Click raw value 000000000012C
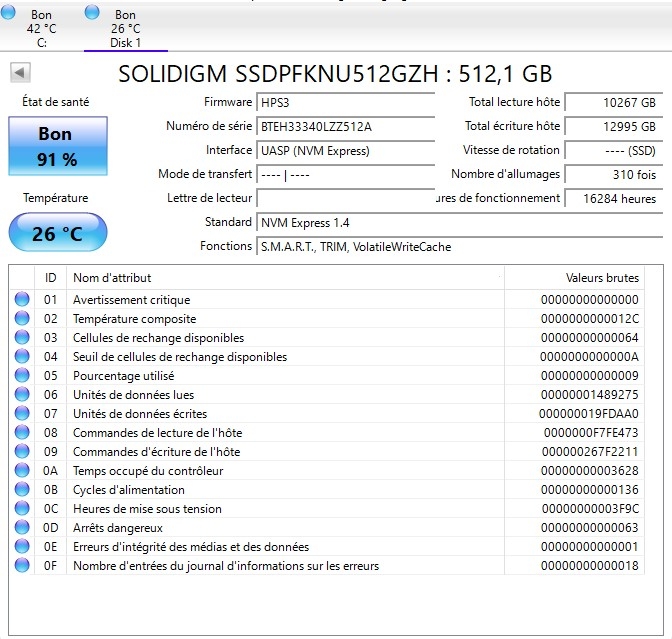This screenshot has width=672, height=639. coord(590,319)
